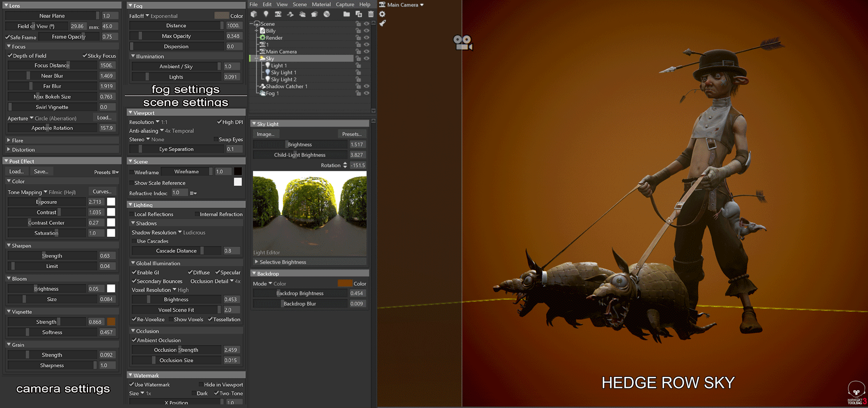The image size is (868, 408).
Task: Click the add shadow catcher icon
Action: 290,14
